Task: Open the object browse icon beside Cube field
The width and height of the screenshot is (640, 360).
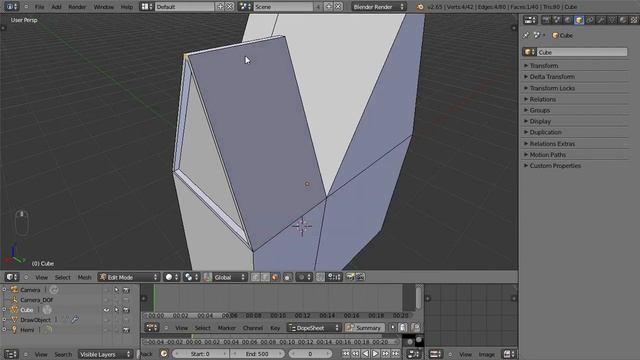Action: [x=529, y=52]
